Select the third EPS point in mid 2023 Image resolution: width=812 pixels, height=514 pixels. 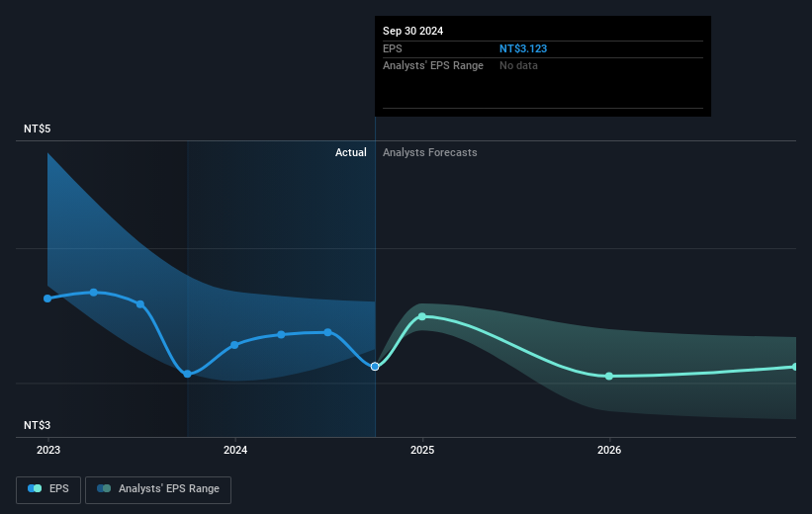coord(140,304)
